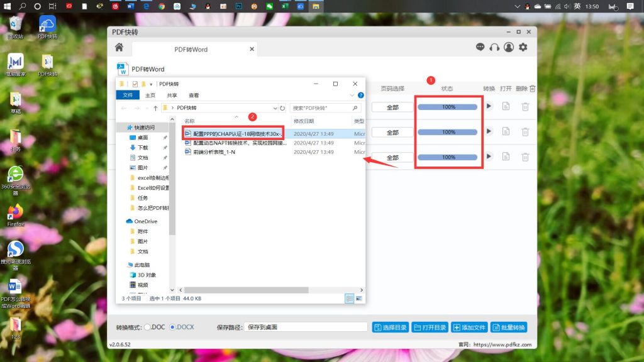Open the address bar history dropdown

point(275,108)
